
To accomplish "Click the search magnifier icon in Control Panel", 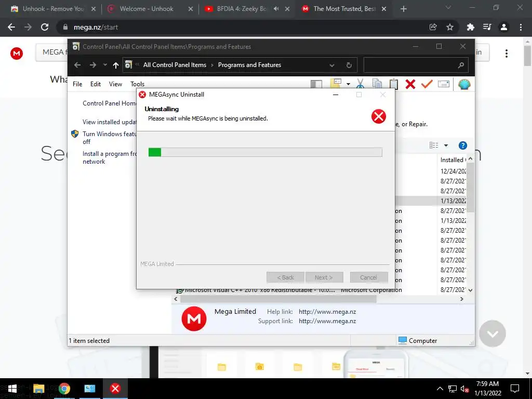I will point(461,65).
